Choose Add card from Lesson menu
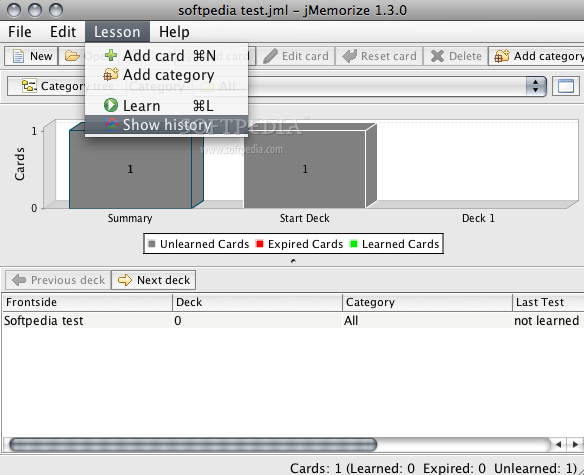 pos(166,56)
